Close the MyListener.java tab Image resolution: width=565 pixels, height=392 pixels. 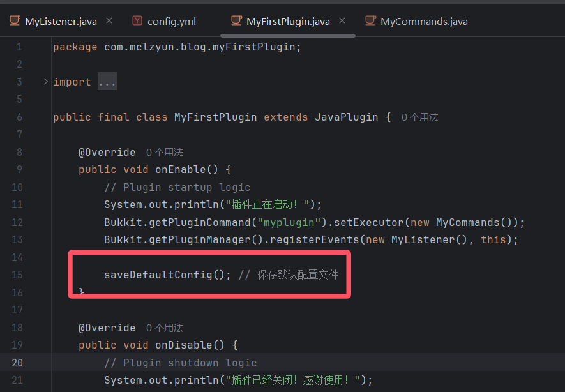[109, 21]
